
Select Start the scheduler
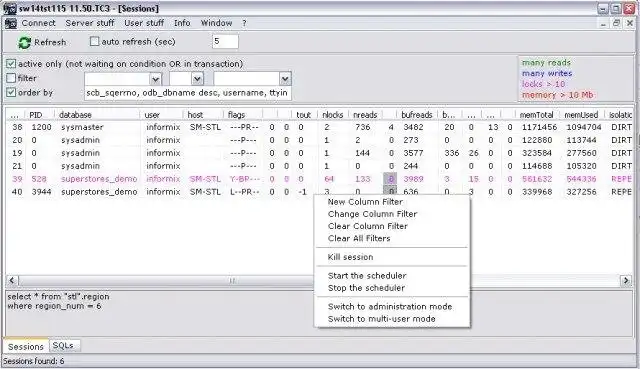point(367,276)
